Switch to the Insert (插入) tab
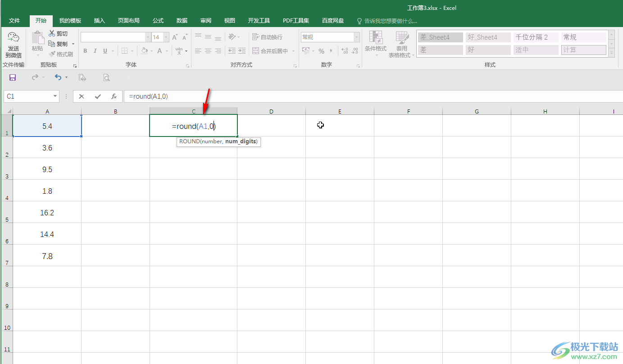This screenshot has width=623, height=364. pyautogui.click(x=99, y=21)
